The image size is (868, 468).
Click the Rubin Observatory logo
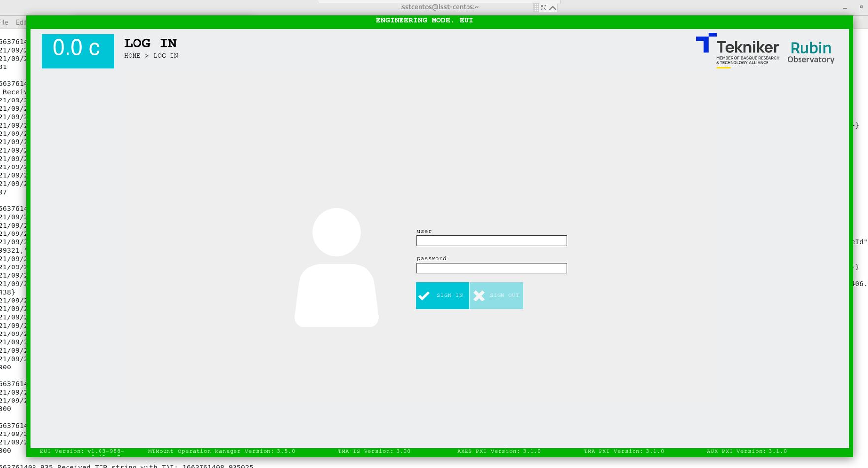coord(810,52)
